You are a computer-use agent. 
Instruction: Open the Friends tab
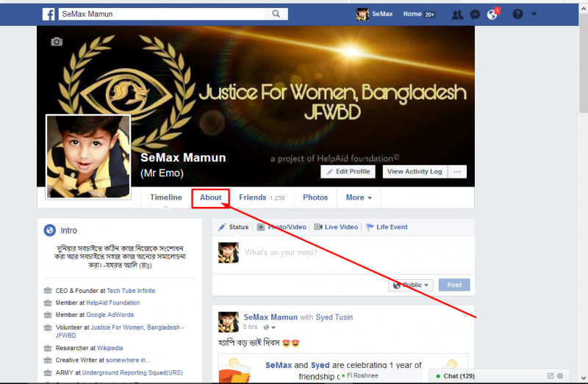[x=262, y=198]
